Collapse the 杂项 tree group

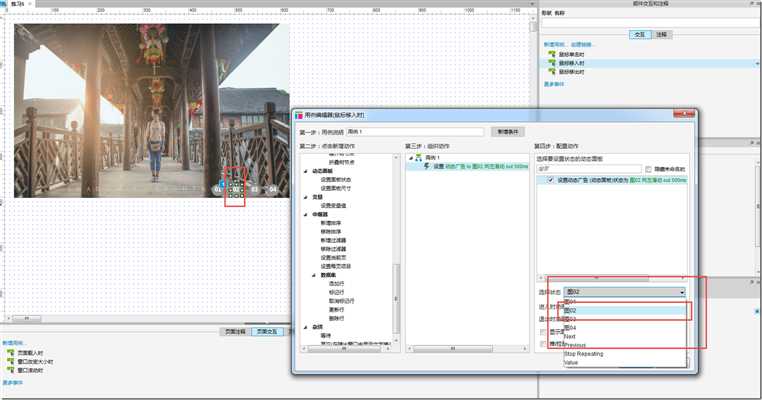(x=306, y=327)
